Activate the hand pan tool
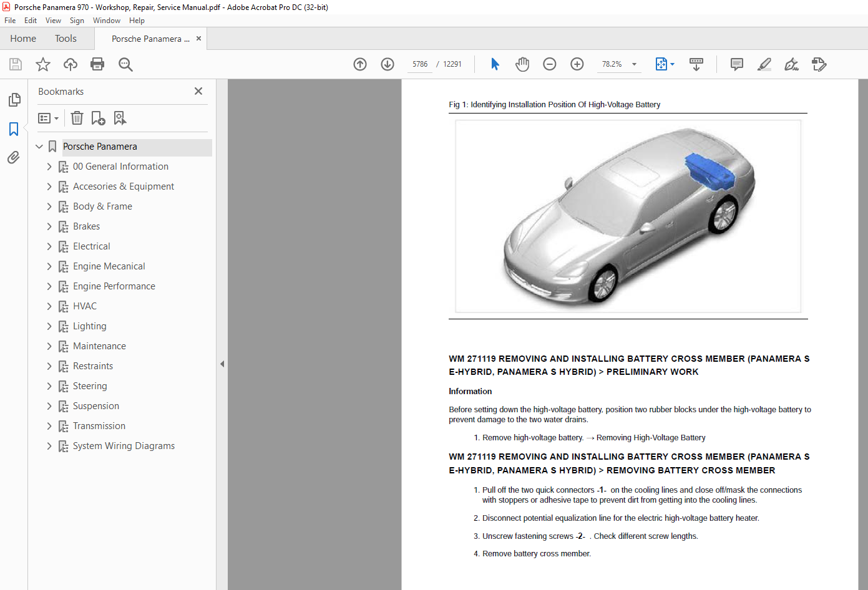This screenshot has height=590, width=868. click(522, 64)
